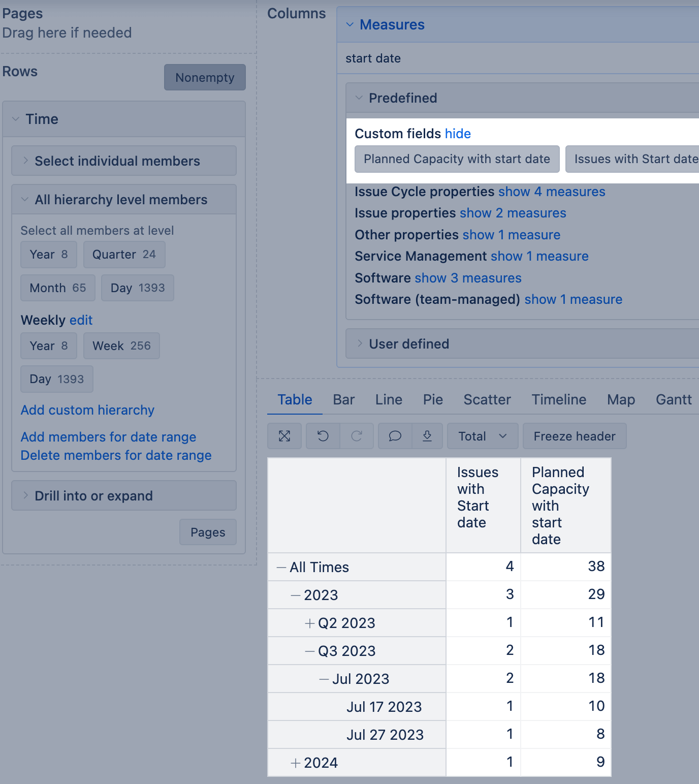Expand the 2024 row plus icon
This screenshot has width=699, height=784.
295,763
